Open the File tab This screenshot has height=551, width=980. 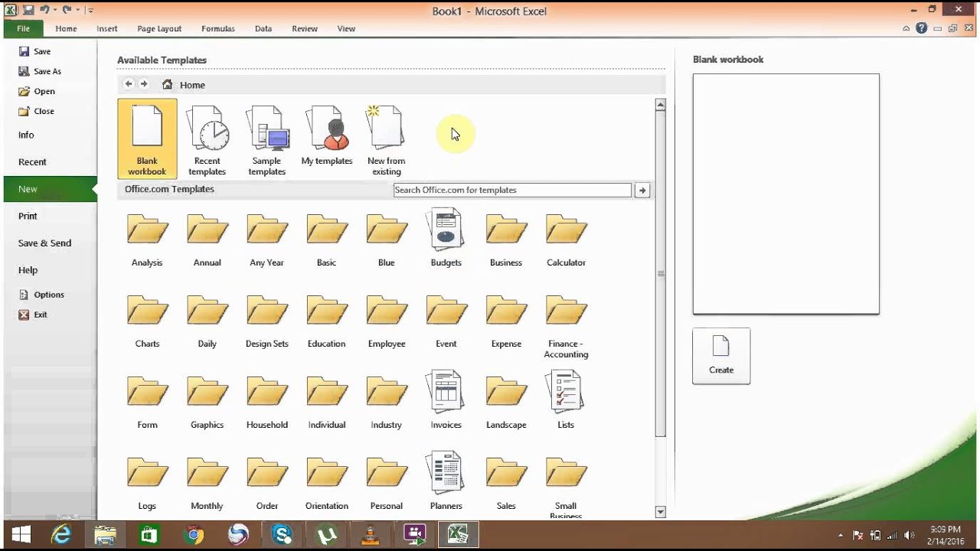(x=23, y=28)
